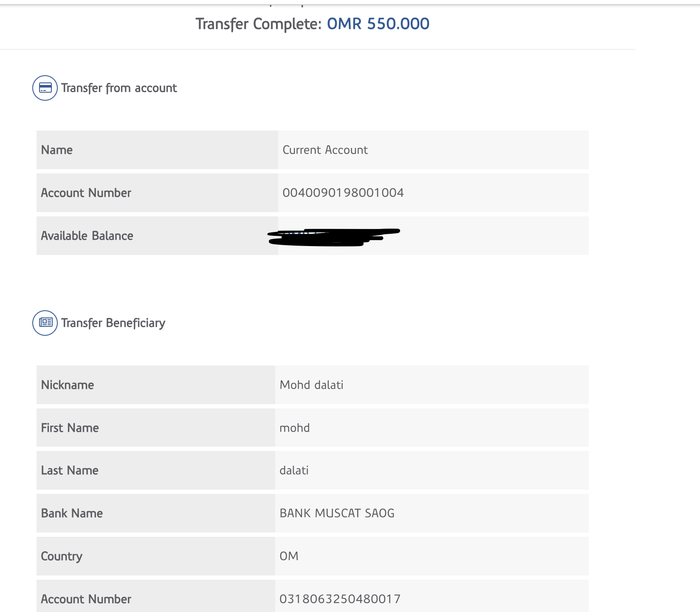Image resolution: width=700 pixels, height=612 pixels.
Task: Select the BANK MUSCAT SAOG bank name
Action: click(x=337, y=513)
